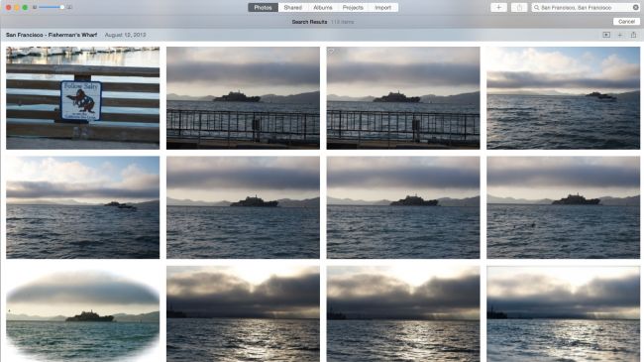The height and width of the screenshot is (362, 644).
Task: Add this moment using the small plus icon
Action: tap(620, 35)
